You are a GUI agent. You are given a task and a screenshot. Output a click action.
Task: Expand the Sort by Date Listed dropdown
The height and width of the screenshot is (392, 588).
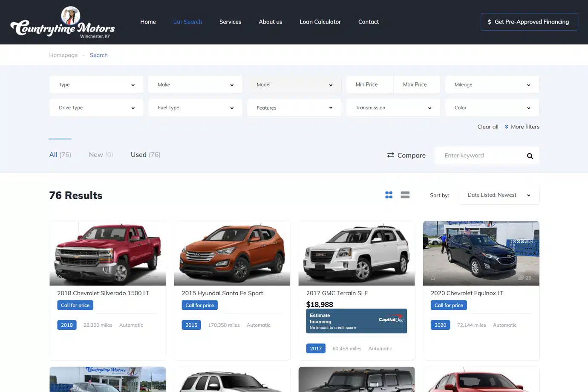coord(499,195)
